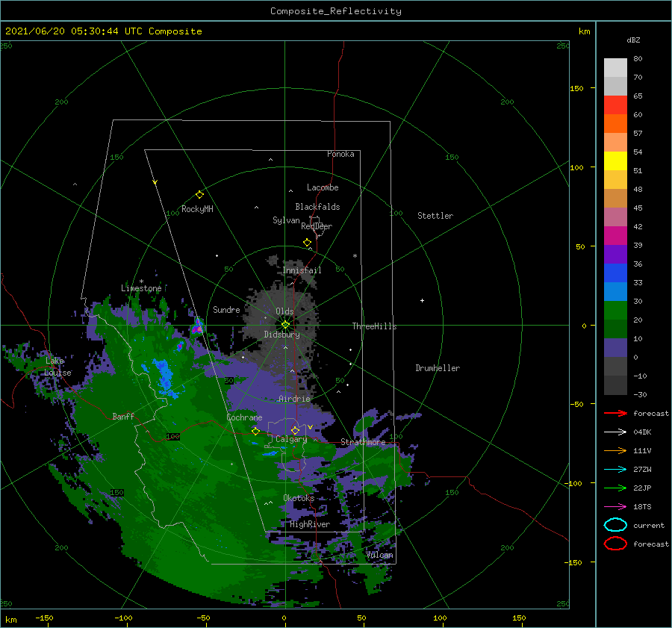
Task: Click the Sylvan label
Action: tap(286, 220)
